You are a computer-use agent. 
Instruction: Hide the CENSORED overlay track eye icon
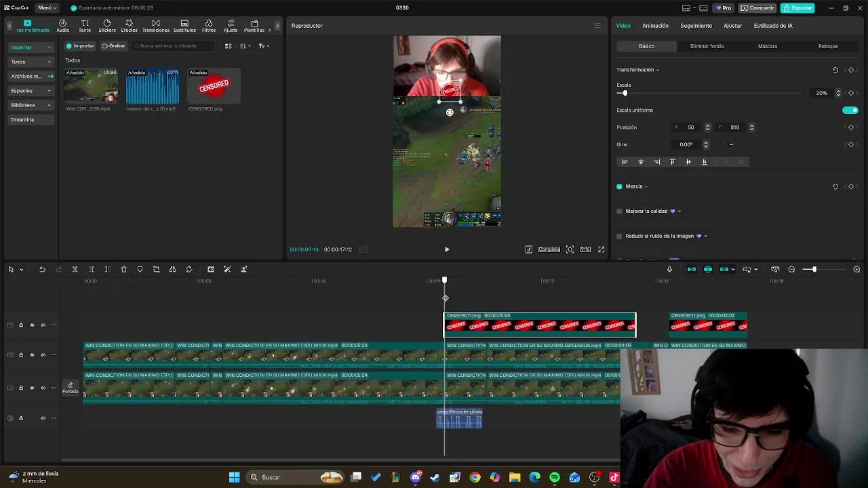31,325
